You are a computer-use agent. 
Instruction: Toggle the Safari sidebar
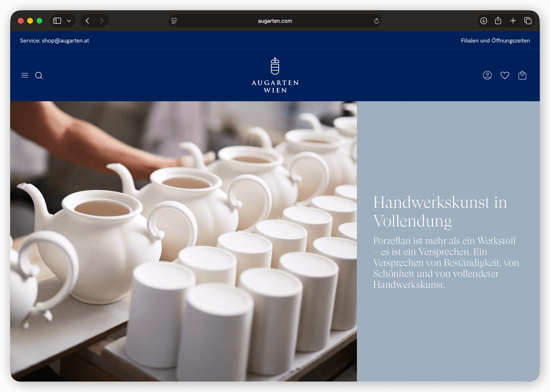coord(57,21)
